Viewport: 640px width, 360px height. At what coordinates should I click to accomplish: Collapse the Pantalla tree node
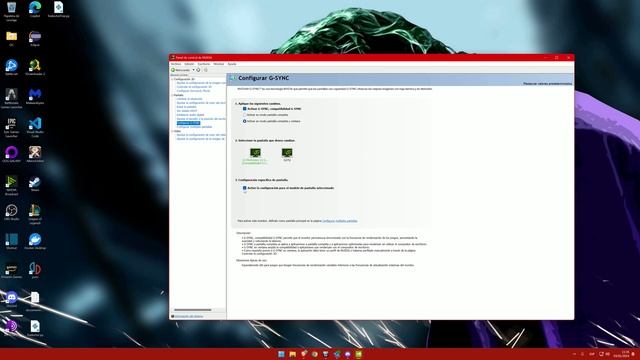(x=172, y=95)
